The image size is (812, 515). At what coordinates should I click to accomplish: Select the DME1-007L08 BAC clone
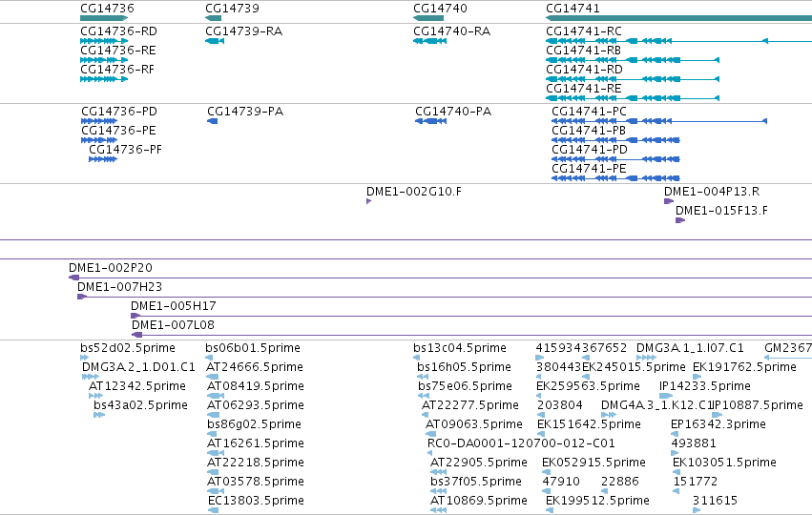(173, 325)
